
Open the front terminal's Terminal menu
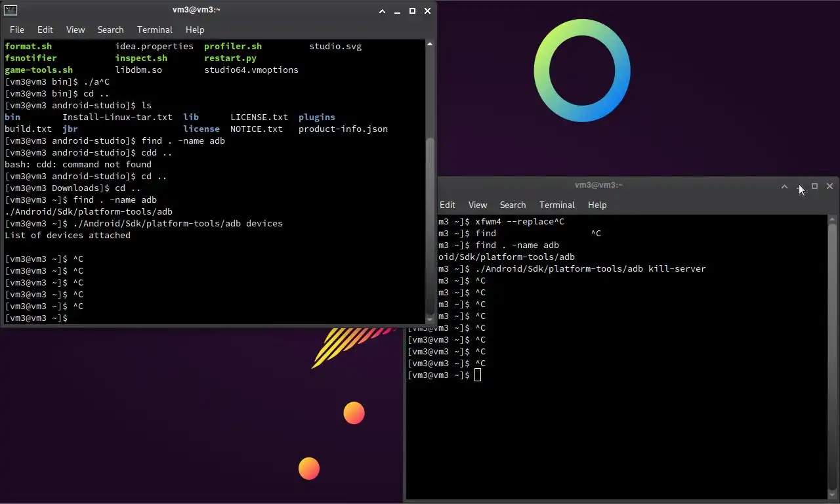(x=155, y=30)
